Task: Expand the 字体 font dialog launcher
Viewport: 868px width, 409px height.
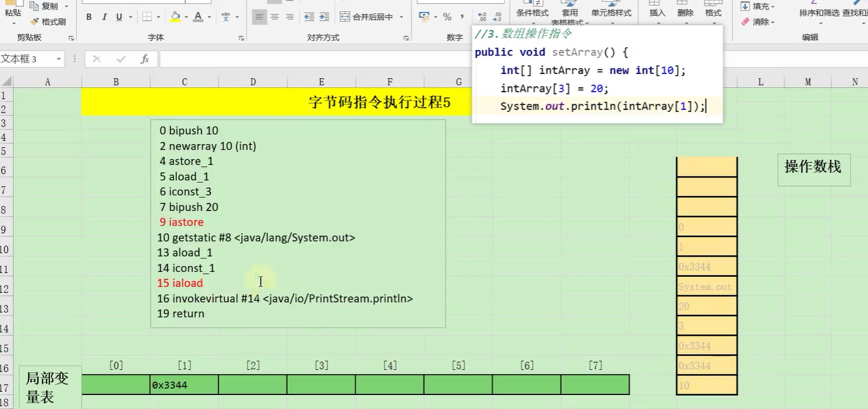Action: 241,38
